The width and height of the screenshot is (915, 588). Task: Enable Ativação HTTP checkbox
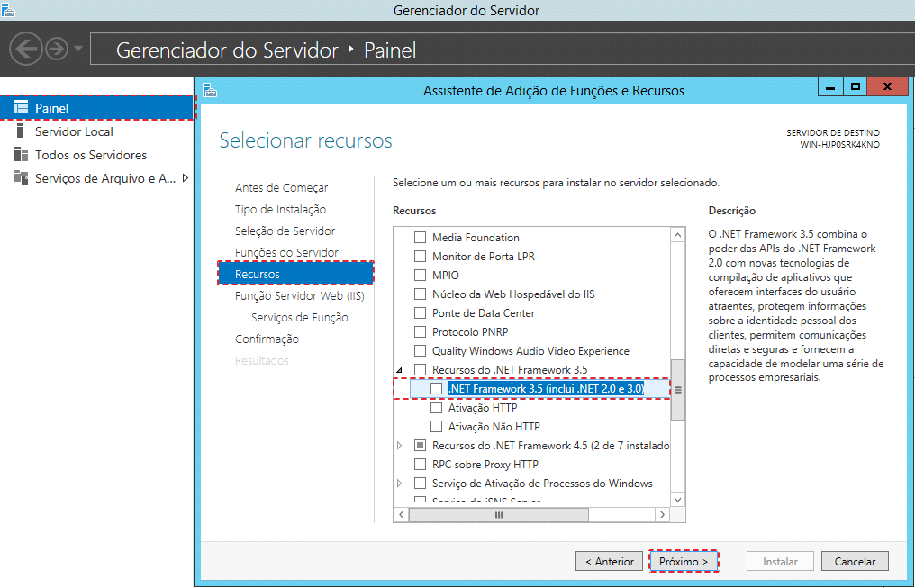(x=436, y=407)
